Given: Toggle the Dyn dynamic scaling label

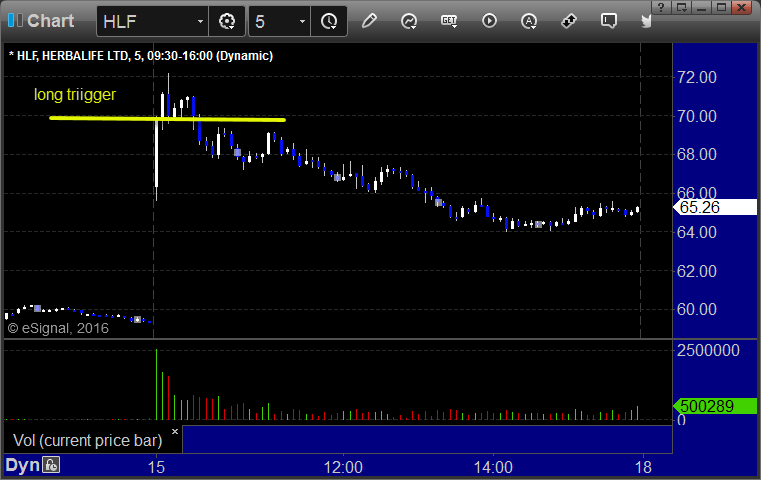Looking at the screenshot, I should click(x=22, y=465).
